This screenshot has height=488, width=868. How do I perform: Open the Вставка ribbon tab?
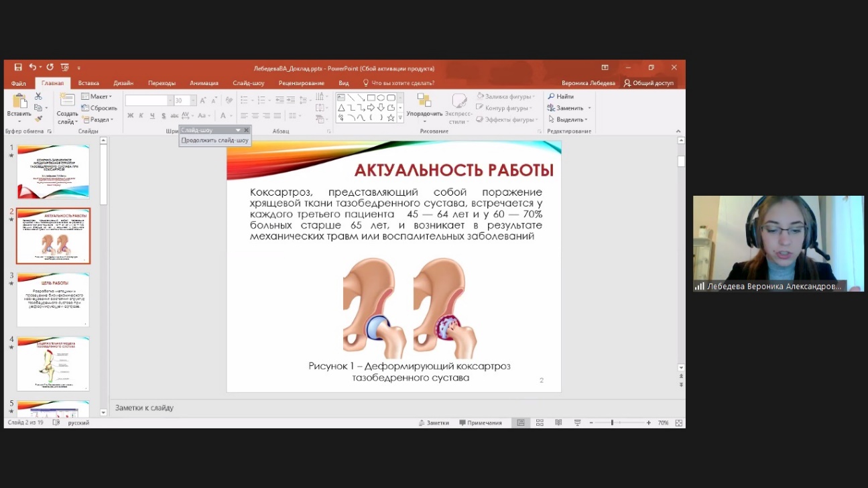(x=88, y=83)
